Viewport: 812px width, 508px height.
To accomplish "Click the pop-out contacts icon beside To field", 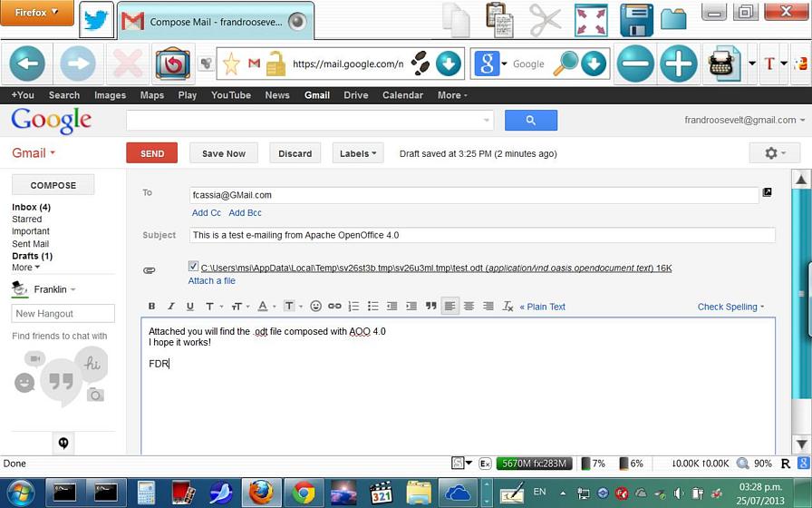I will (x=767, y=192).
